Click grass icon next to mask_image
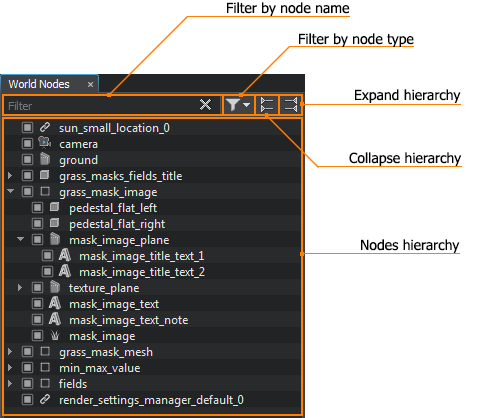 coord(55,335)
